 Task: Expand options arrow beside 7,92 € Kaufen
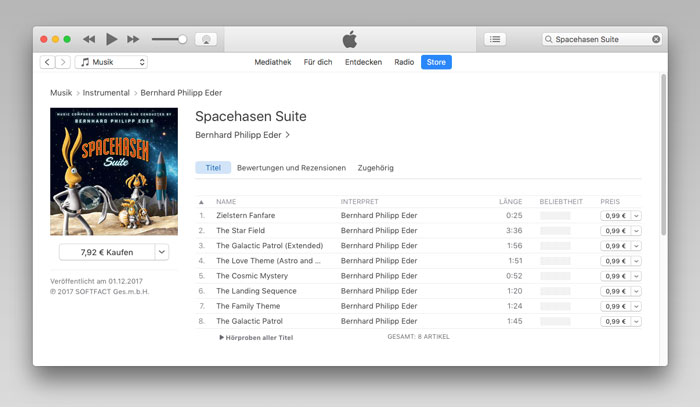[x=162, y=252]
